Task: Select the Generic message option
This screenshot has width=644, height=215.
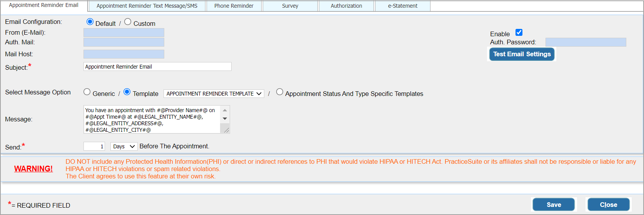Action: [x=87, y=92]
